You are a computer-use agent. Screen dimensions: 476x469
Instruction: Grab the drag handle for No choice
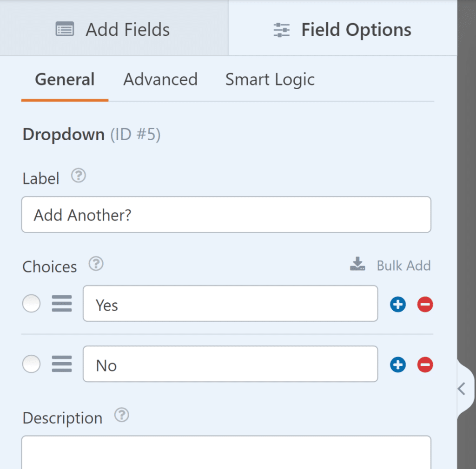pyautogui.click(x=62, y=365)
